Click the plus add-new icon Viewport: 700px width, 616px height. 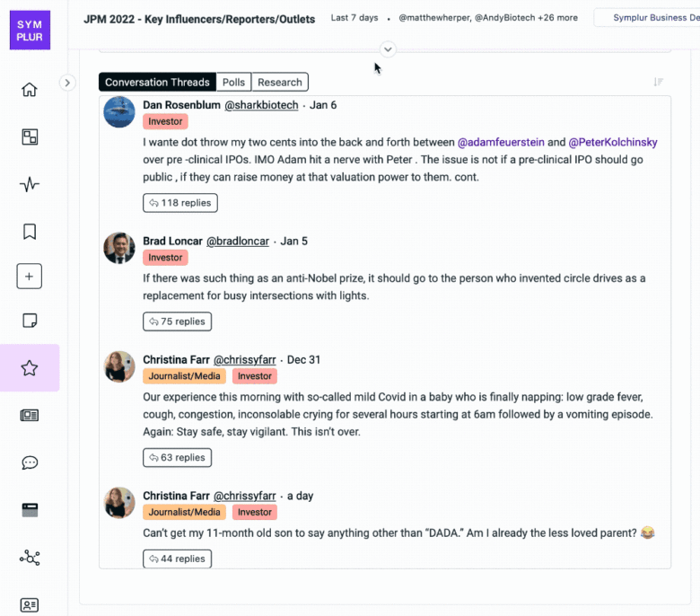pos(30,276)
